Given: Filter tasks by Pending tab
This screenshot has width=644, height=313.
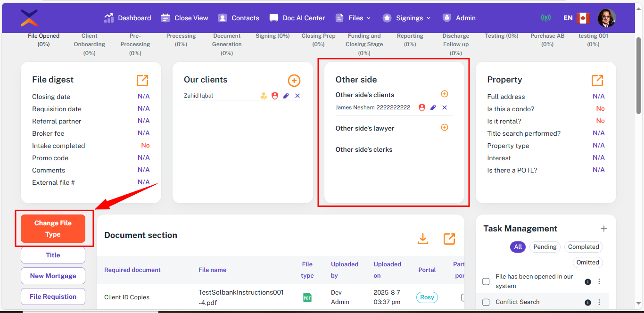Looking at the screenshot, I should 545,247.
